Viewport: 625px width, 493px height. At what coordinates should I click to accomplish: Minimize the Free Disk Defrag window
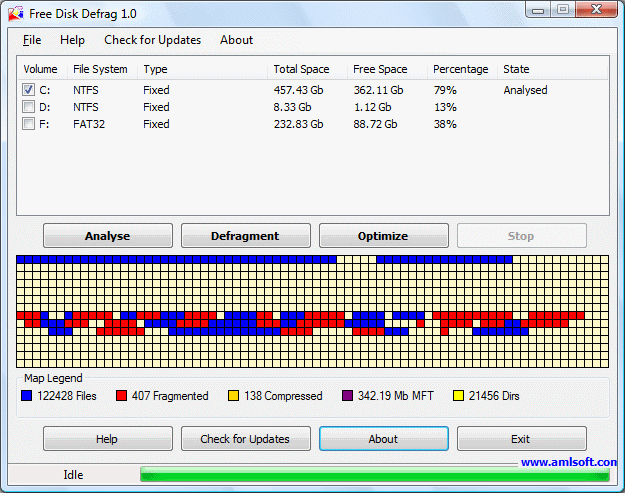[538, 10]
